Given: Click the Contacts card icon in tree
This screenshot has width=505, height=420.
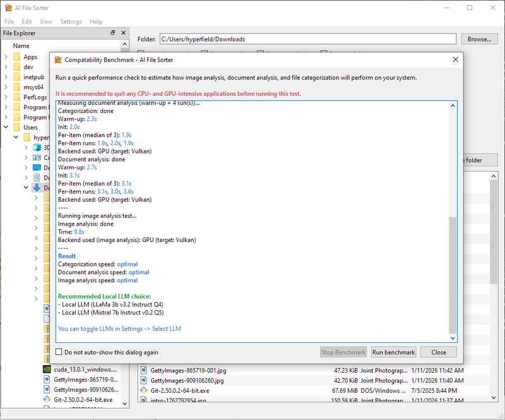Looking at the screenshot, I should (x=37, y=158).
